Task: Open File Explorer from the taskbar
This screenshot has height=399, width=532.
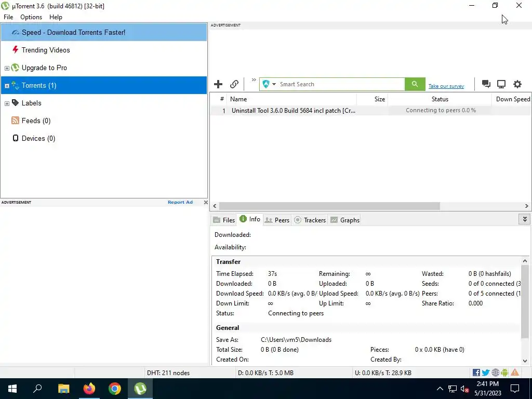Action: [63, 389]
